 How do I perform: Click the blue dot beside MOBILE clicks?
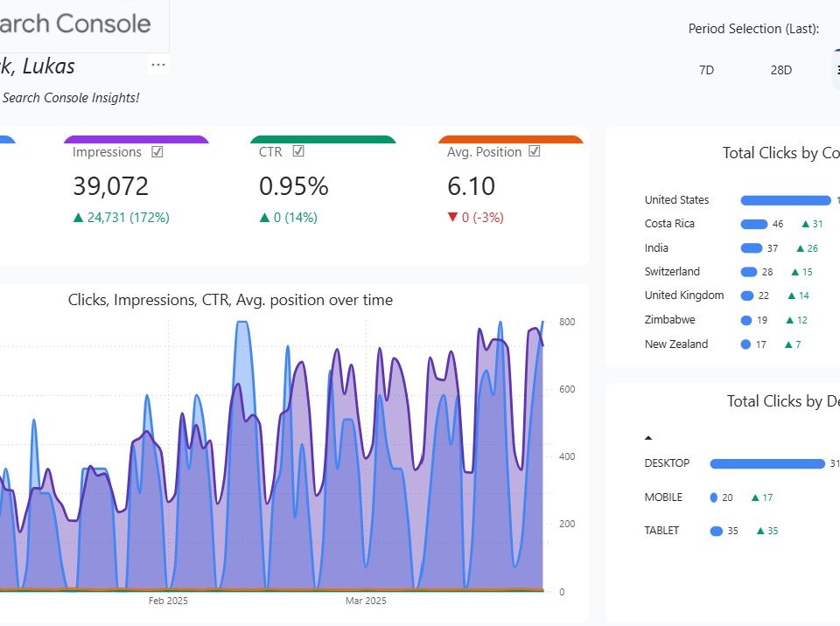716,497
